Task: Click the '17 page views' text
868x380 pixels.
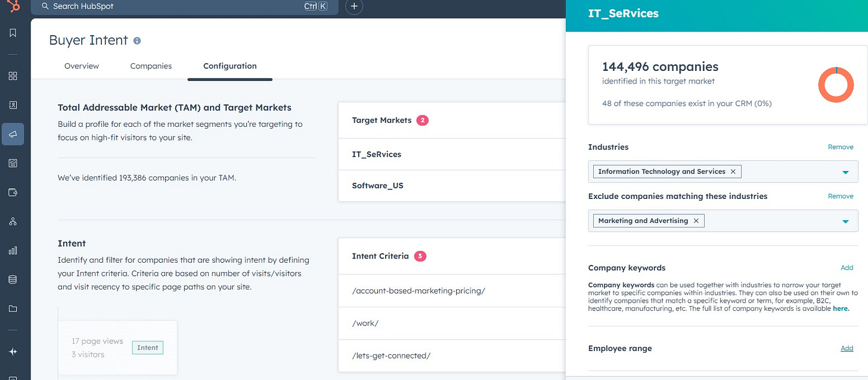Action: 97,341
